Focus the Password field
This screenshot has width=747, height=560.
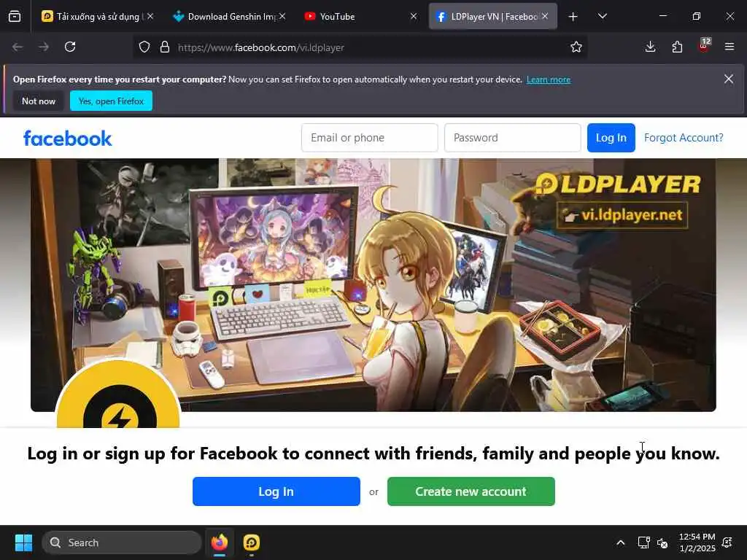coord(513,138)
